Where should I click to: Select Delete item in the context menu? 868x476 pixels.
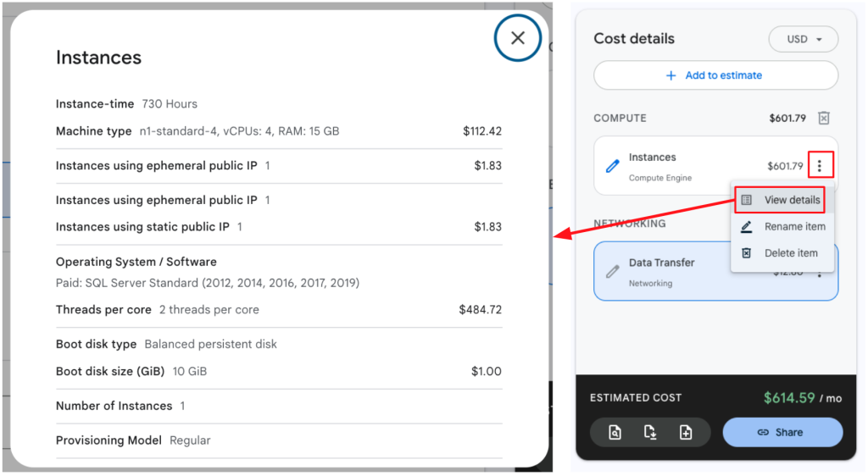[x=781, y=253]
